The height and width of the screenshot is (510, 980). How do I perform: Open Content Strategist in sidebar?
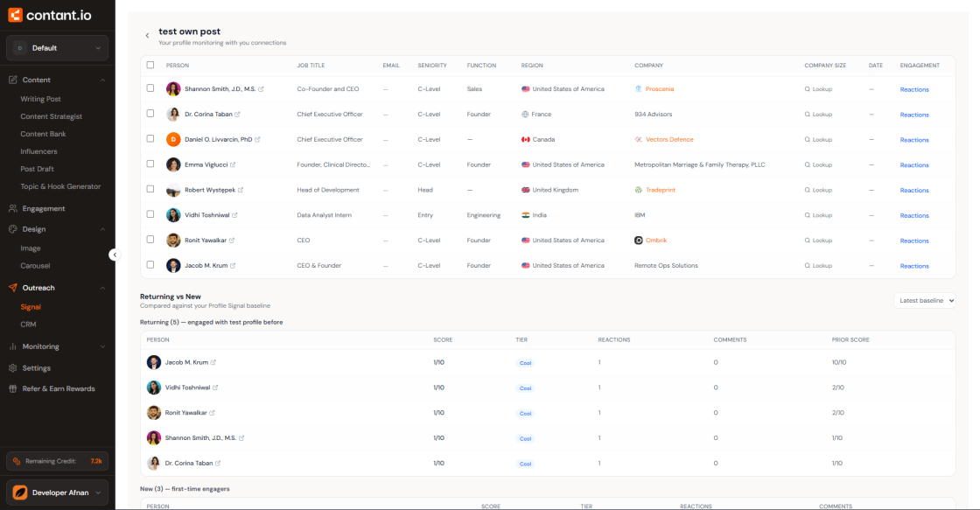[52, 116]
